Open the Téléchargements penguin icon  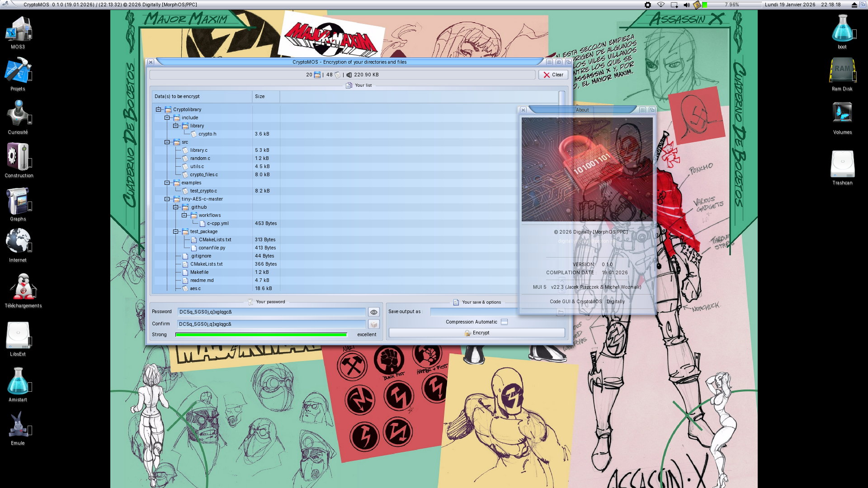(x=23, y=287)
